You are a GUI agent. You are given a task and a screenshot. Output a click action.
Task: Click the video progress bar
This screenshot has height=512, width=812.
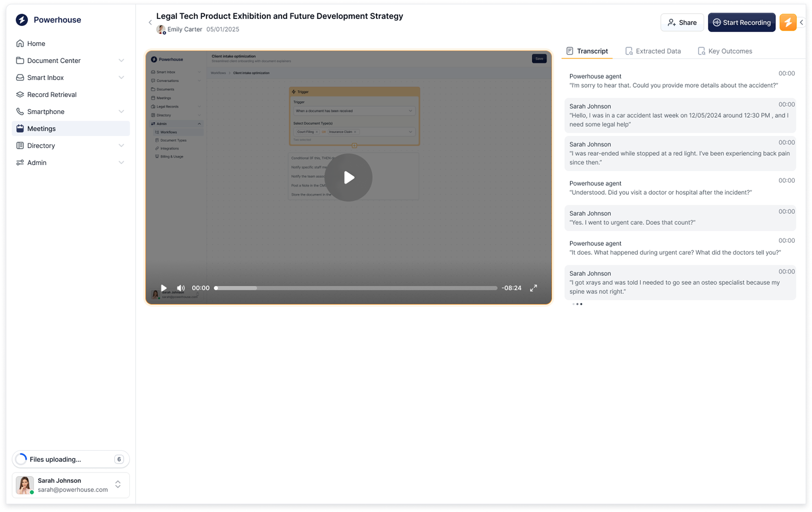point(356,288)
